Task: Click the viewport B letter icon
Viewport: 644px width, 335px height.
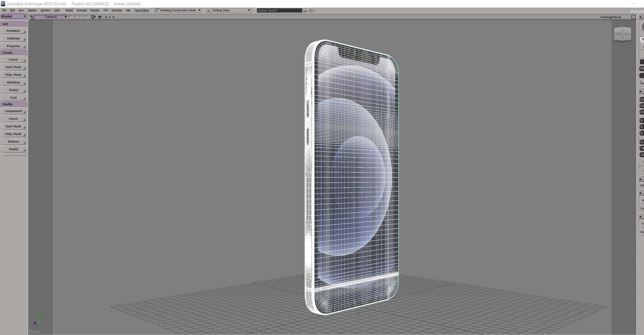Action: [x=32, y=17]
